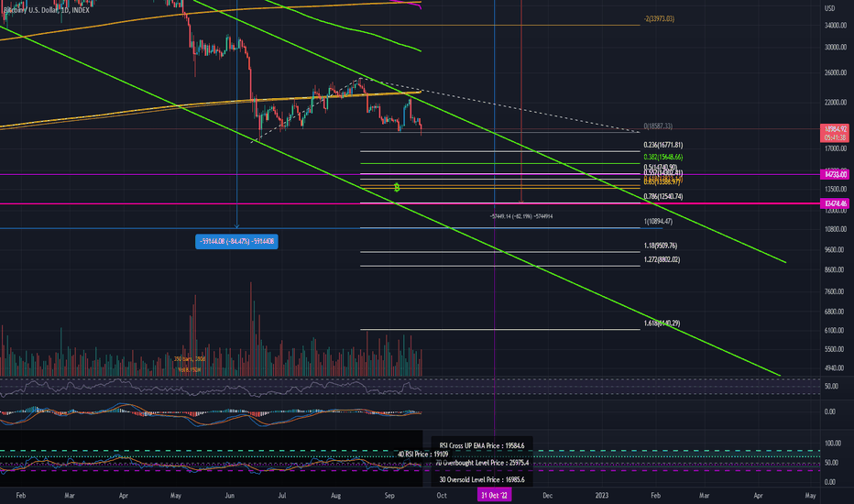The width and height of the screenshot is (854, 504).
Task: Click 13500.00 on the price axis
Action: coord(836,189)
